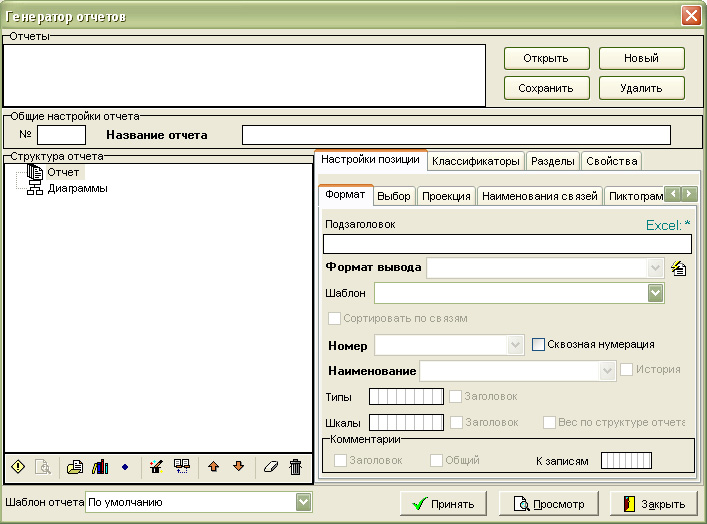Select the Диаграммы node in structure tree
The image size is (707, 524).
click(x=78, y=188)
